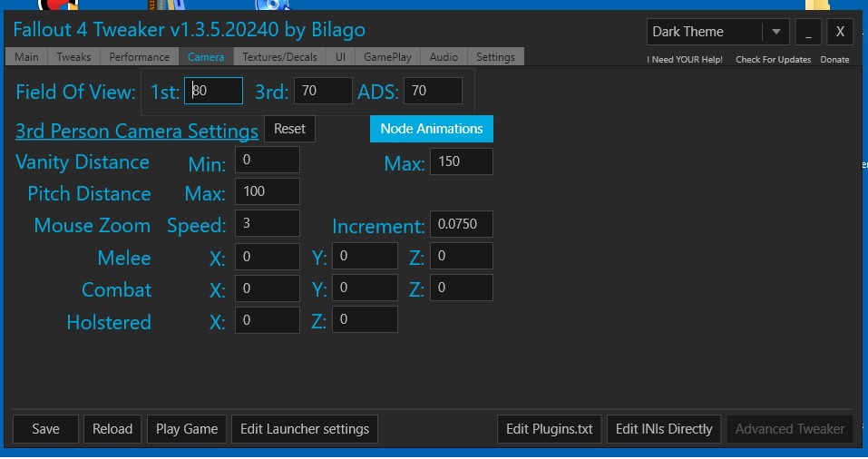Click the Save button

click(x=45, y=429)
